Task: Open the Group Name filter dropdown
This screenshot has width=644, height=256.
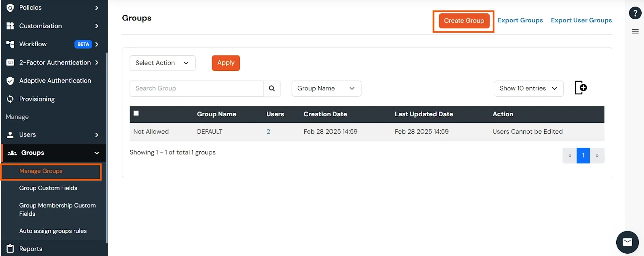Action: (x=326, y=89)
